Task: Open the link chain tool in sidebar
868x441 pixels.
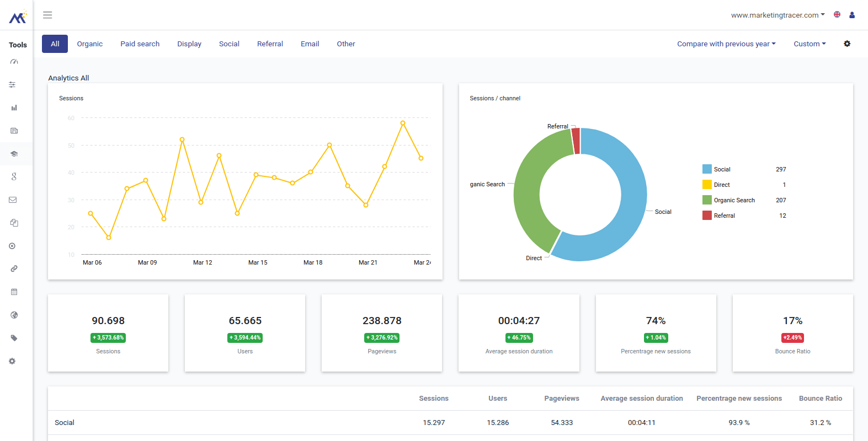Action: (x=14, y=268)
